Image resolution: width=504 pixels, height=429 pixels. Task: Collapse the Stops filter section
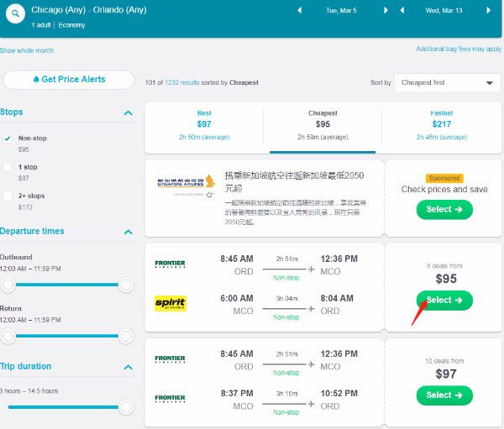[129, 112]
